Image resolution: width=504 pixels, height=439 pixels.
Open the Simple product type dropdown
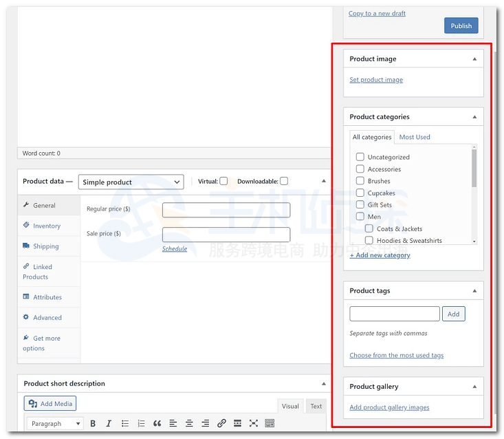(x=131, y=182)
